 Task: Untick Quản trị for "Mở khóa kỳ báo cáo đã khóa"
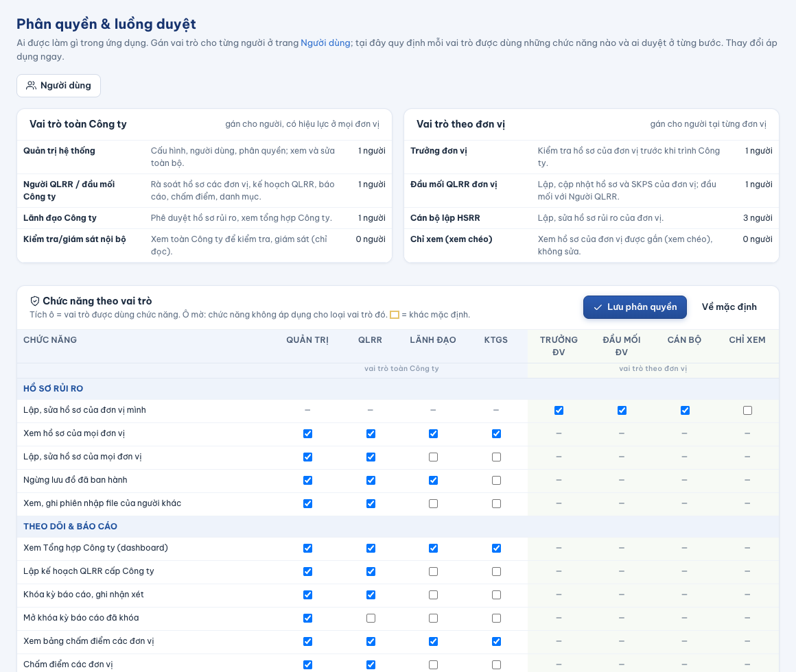tap(307, 619)
